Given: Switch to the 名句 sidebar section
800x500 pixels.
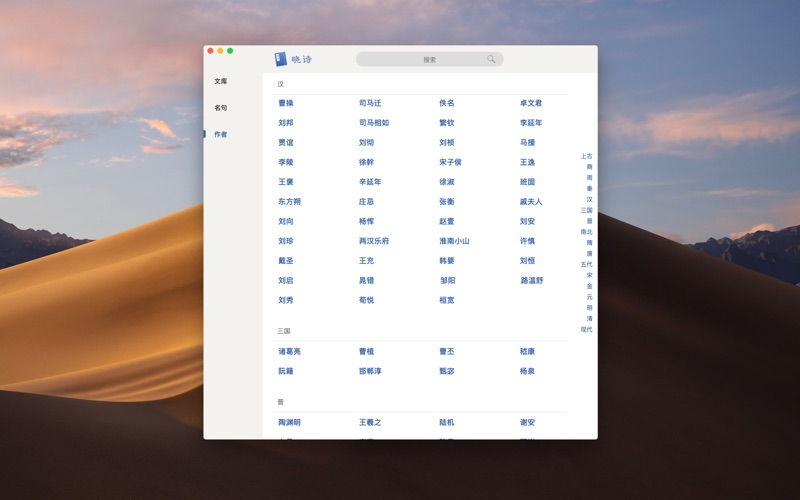Looking at the screenshot, I should point(221,108).
